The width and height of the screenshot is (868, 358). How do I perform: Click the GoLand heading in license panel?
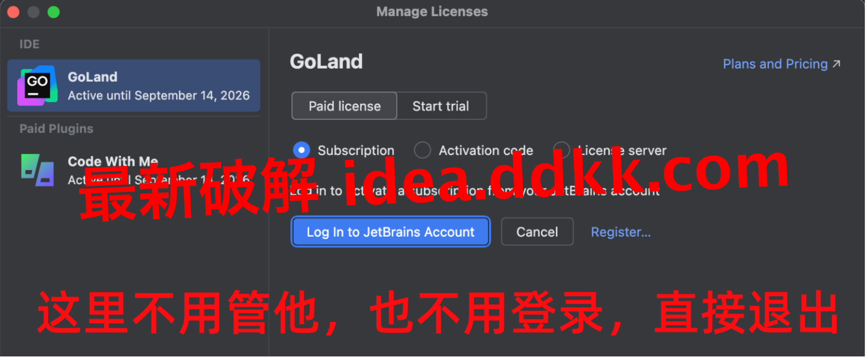(x=326, y=61)
